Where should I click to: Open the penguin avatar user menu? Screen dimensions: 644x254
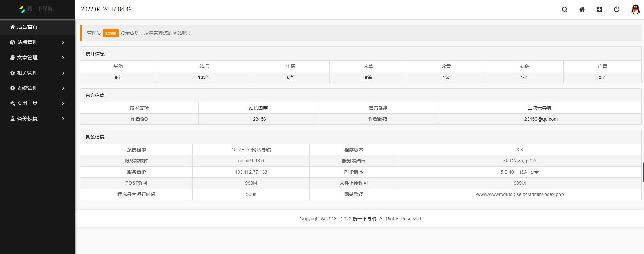635,9
